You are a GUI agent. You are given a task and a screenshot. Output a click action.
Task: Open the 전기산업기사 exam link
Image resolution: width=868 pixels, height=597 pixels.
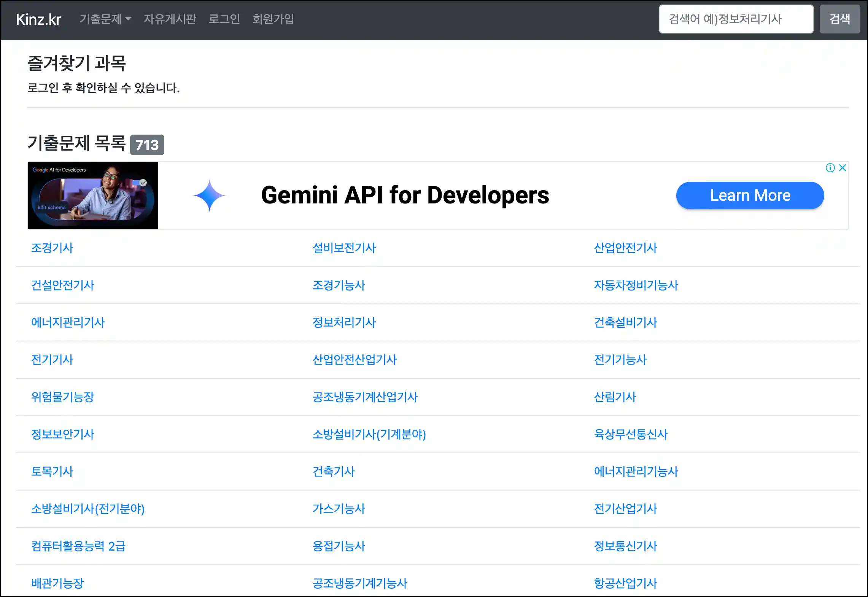coord(626,509)
